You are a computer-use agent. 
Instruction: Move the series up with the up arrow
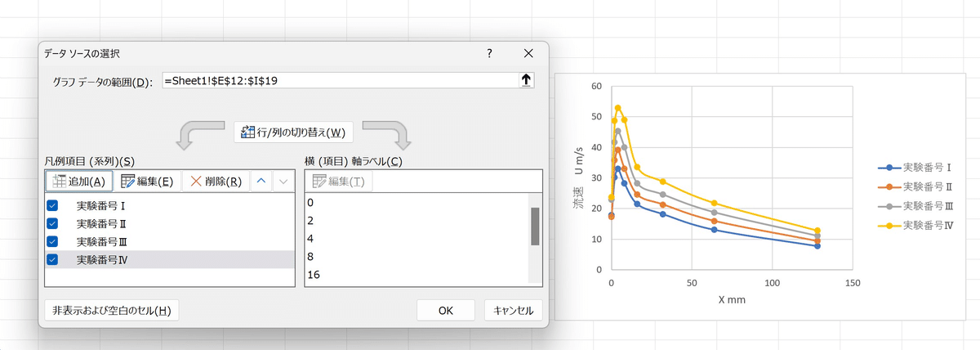261,182
